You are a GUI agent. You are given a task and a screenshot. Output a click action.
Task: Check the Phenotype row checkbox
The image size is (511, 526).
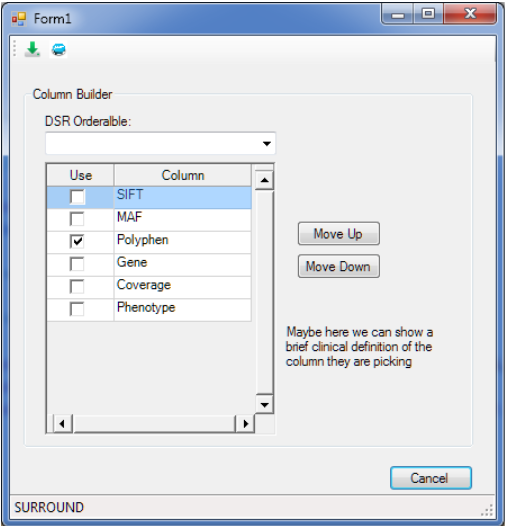pyautogui.click(x=77, y=309)
